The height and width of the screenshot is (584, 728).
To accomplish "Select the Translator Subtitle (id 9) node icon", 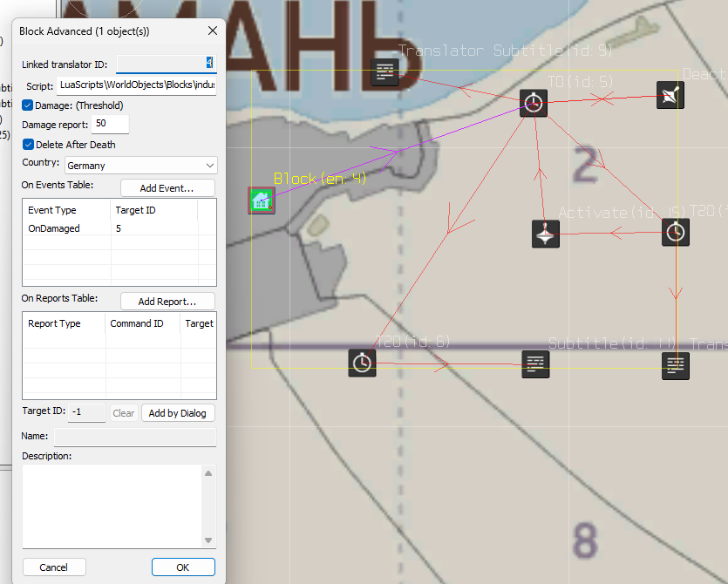I will [x=385, y=73].
